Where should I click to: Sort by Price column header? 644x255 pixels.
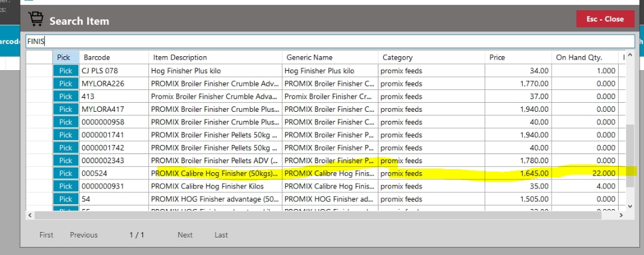[x=498, y=57]
